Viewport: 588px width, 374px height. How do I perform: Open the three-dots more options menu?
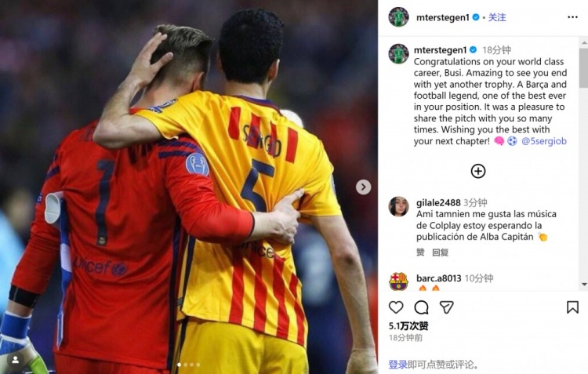(572, 17)
